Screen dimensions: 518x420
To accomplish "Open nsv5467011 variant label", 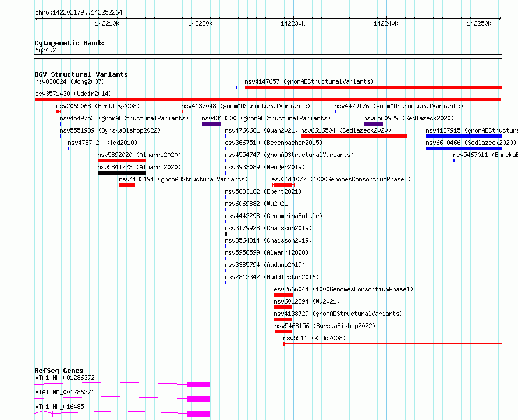I will pyautogui.click(x=485, y=155).
